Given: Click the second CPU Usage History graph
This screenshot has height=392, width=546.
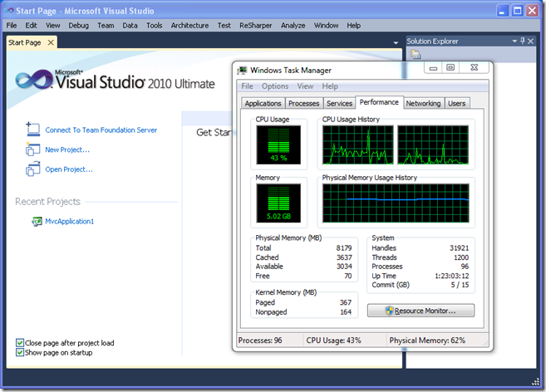Looking at the screenshot, I should (x=433, y=145).
